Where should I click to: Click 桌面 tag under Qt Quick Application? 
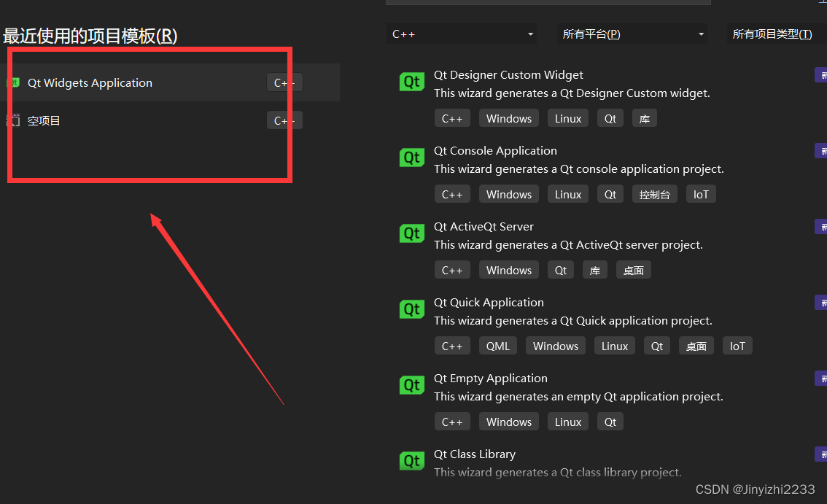point(696,346)
